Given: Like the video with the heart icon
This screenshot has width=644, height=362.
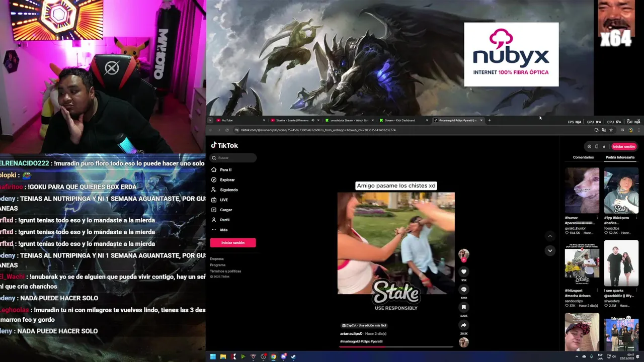Looking at the screenshot, I should pos(464,271).
